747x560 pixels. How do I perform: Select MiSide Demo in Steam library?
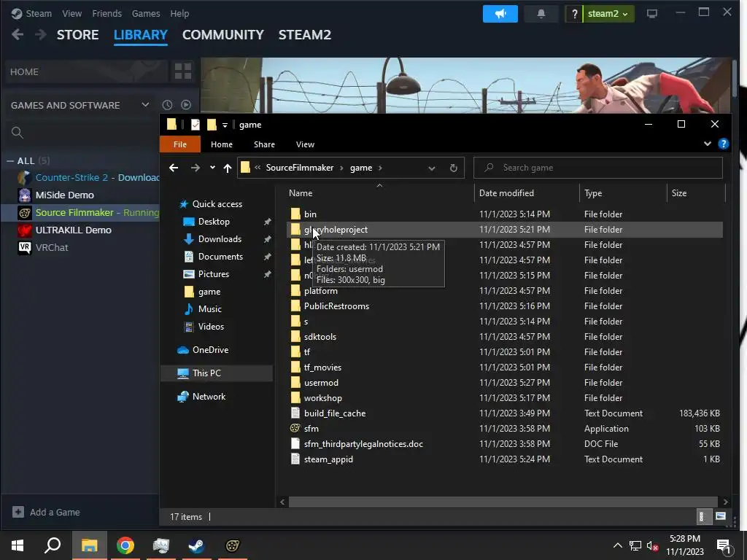tap(64, 195)
